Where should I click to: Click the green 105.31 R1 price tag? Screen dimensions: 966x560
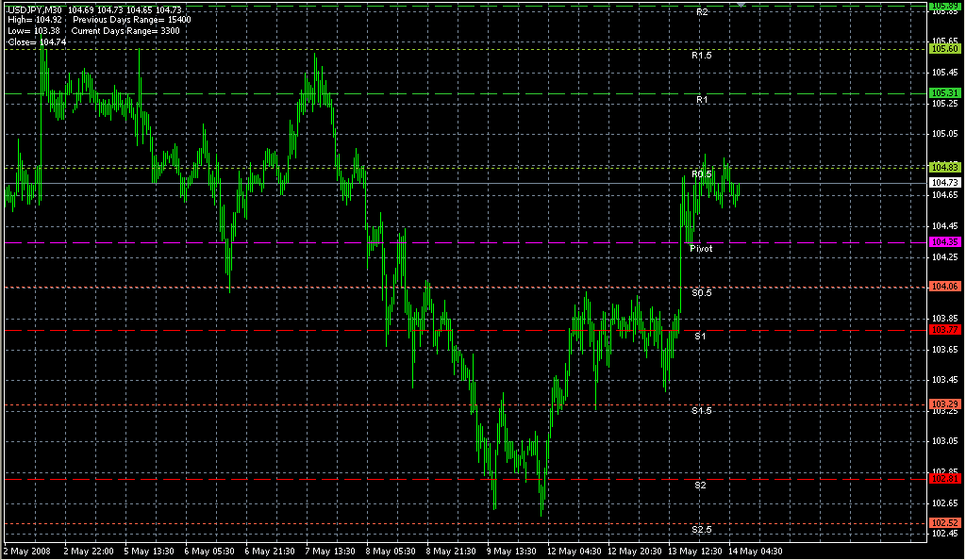coord(945,92)
